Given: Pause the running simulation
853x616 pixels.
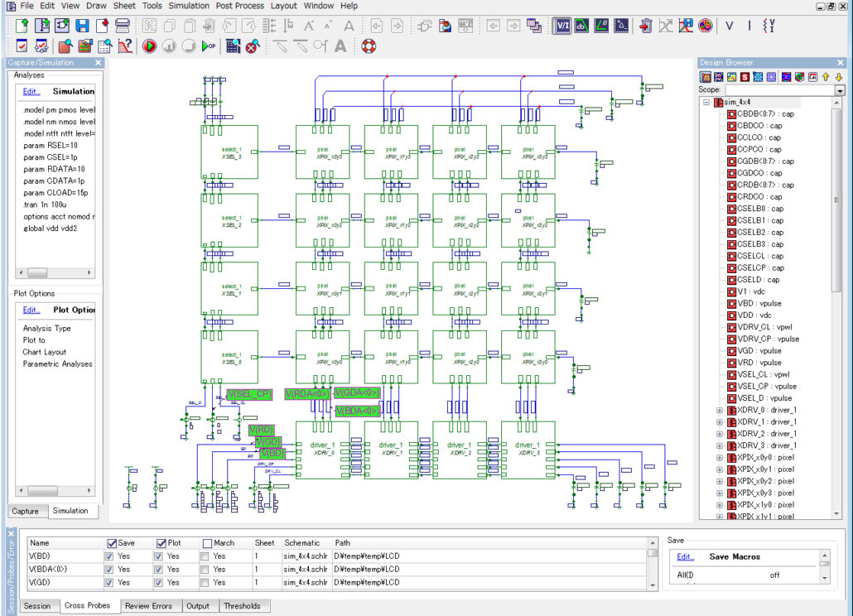Looking at the screenshot, I should pyautogui.click(x=170, y=47).
